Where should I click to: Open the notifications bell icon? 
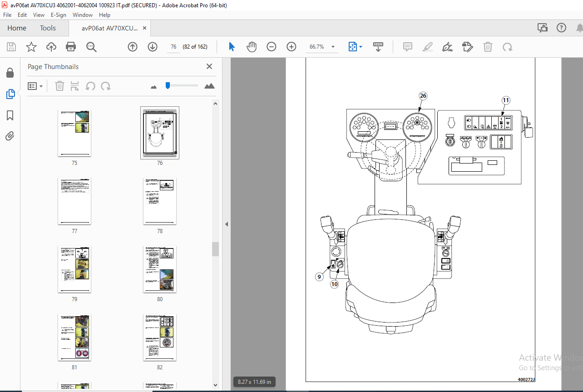[x=579, y=28]
